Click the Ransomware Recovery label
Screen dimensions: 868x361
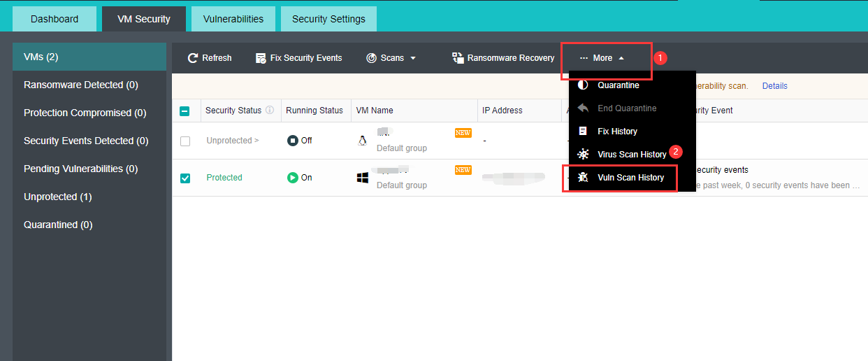pos(511,58)
